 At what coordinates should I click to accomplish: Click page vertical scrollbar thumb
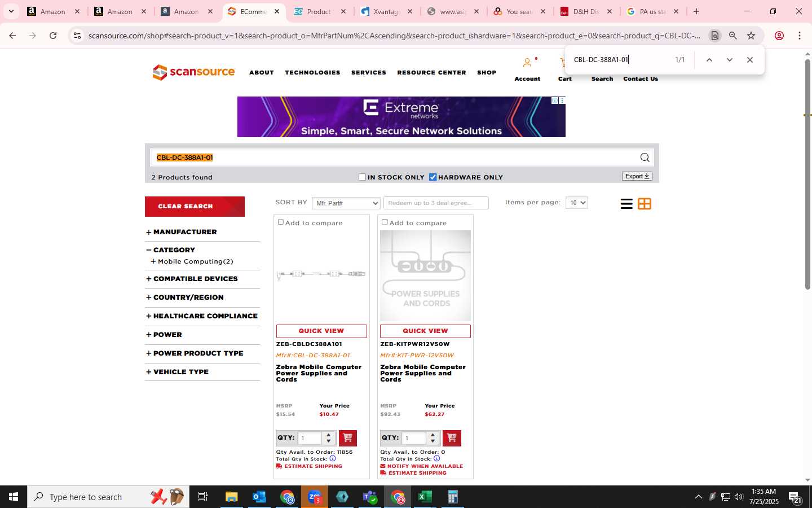[807, 174]
